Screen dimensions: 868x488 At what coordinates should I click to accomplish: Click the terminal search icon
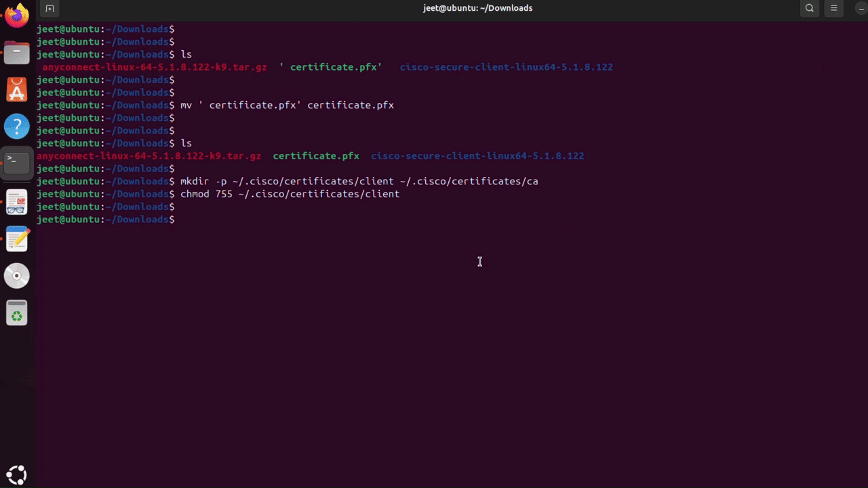pos(810,8)
